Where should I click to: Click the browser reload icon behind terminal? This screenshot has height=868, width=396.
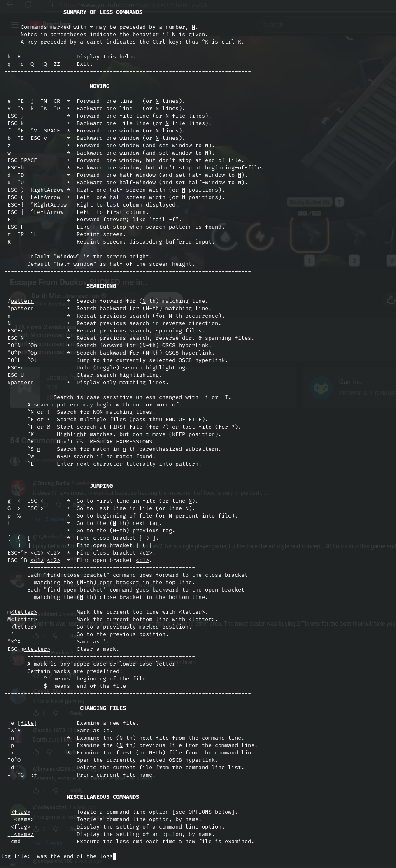pyautogui.click(x=28, y=5)
